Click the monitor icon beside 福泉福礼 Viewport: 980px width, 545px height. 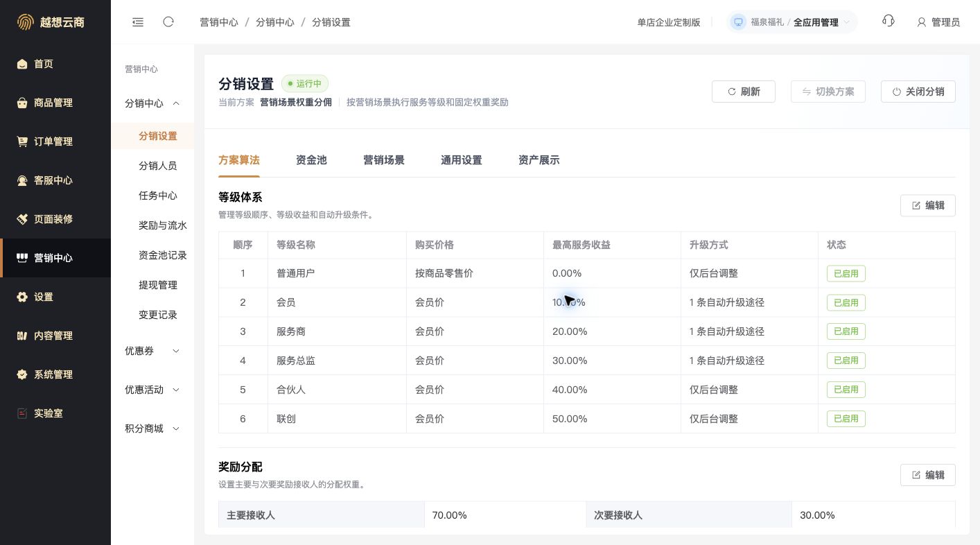point(738,22)
